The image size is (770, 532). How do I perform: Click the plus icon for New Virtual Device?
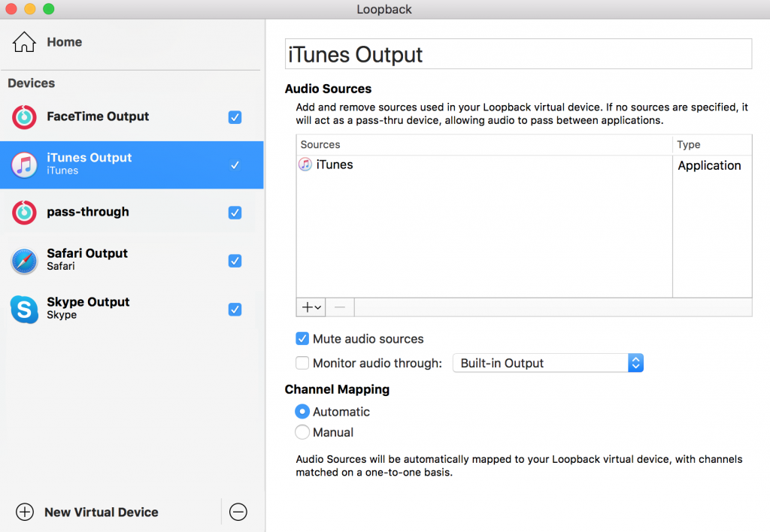pos(25,512)
